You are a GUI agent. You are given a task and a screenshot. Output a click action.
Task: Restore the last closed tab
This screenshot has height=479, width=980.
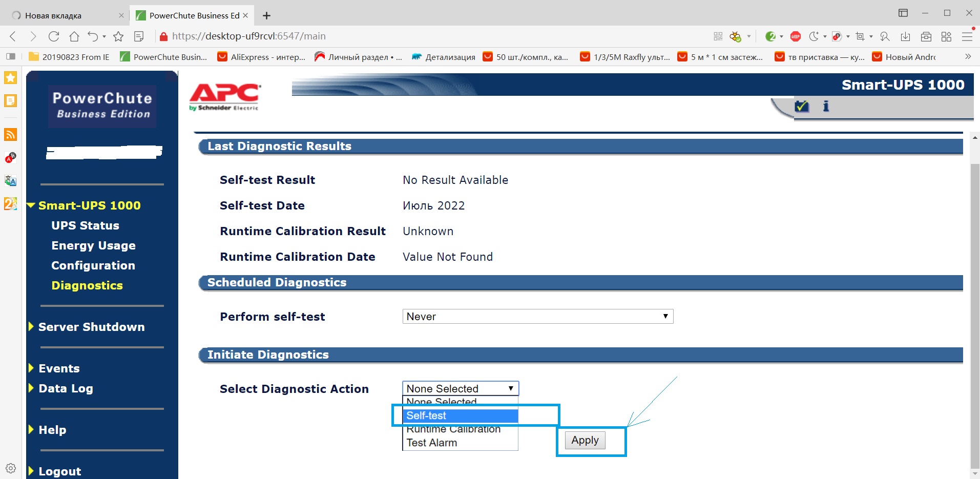(x=93, y=36)
